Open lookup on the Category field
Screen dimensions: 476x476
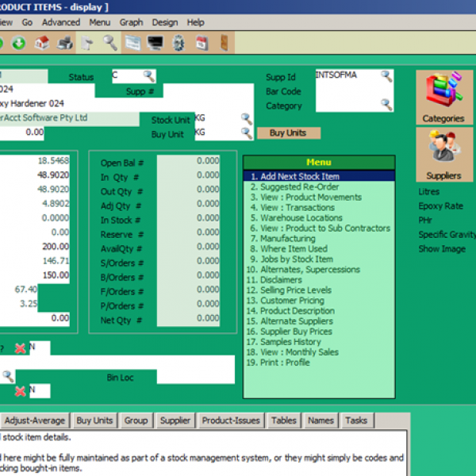[387, 105]
